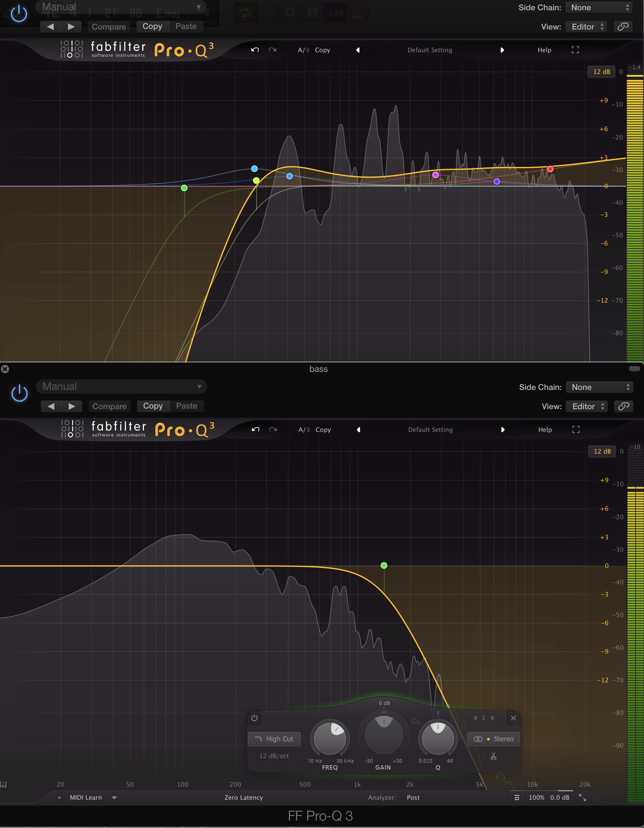Image resolution: width=644 pixels, height=828 pixels.
Task: Click undo arrow in bass Pro-Q 3
Action: [255, 430]
